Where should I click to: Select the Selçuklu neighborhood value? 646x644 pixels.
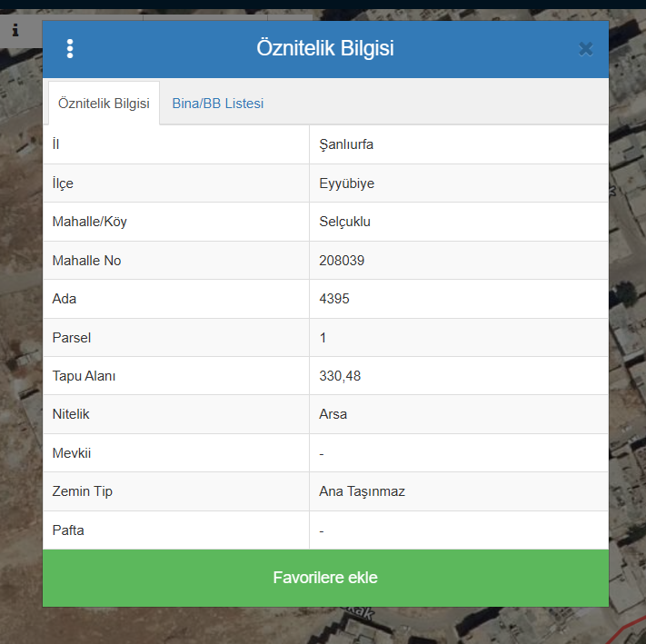(344, 222)
